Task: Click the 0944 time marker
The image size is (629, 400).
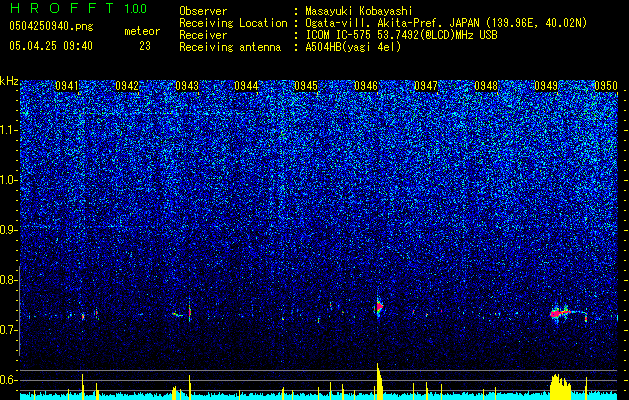Action: tap(246, 86)
